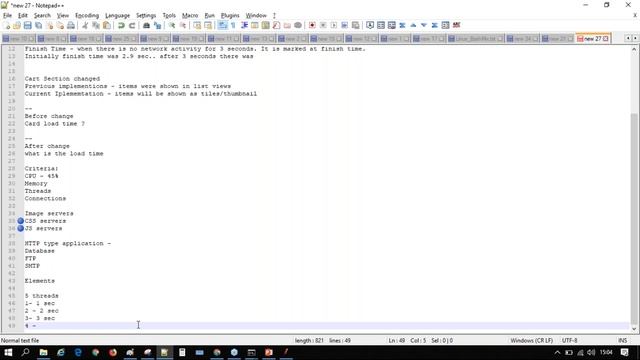This screenshot has height=360, width=640.
Task: Open Find with the binoculars icon
Action: point(146,25)
